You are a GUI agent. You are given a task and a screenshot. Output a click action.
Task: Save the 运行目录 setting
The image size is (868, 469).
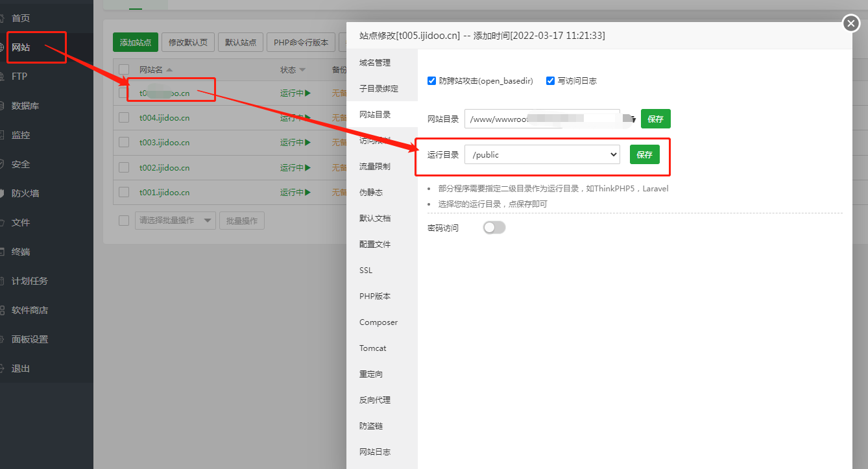pos(644,154)
